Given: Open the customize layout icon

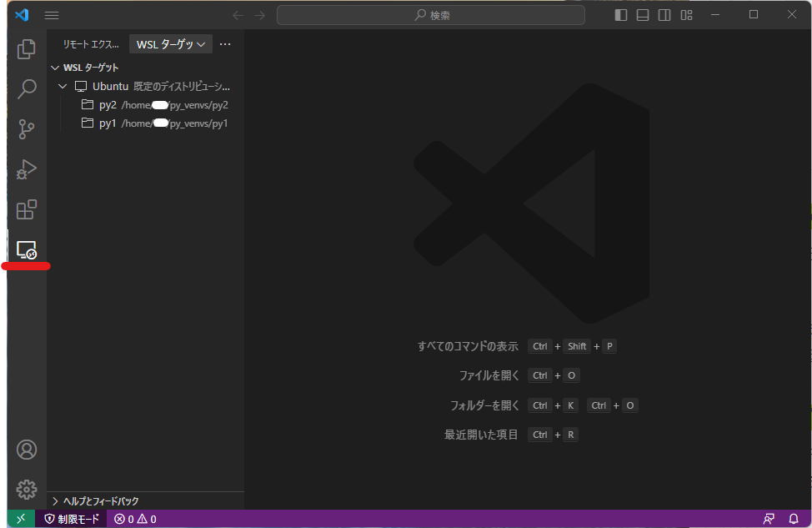Looking at the screenshot, I should click(687, 15).
